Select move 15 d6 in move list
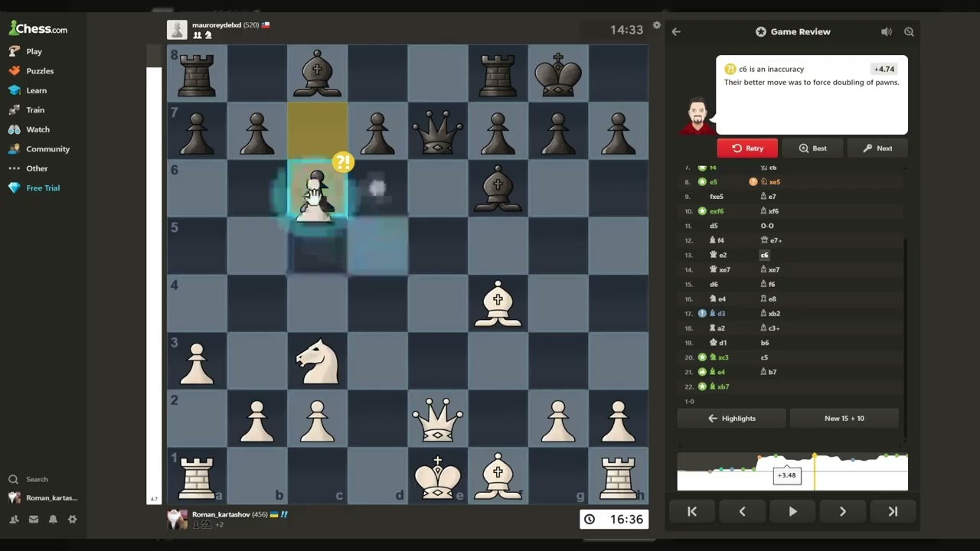The height and width of the screenshot is (551, 980). click(714, 284)
